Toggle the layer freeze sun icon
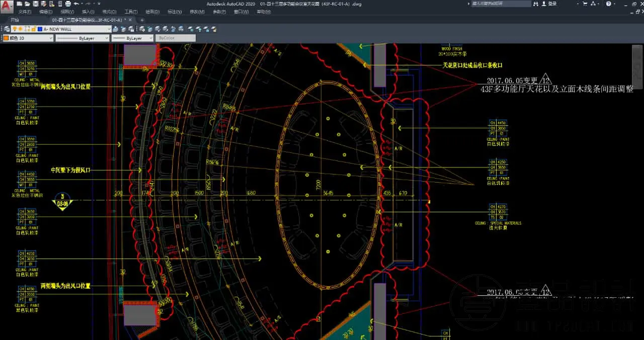Image resolution: width=644 pixels, height=340 pixels. [21, 29]
